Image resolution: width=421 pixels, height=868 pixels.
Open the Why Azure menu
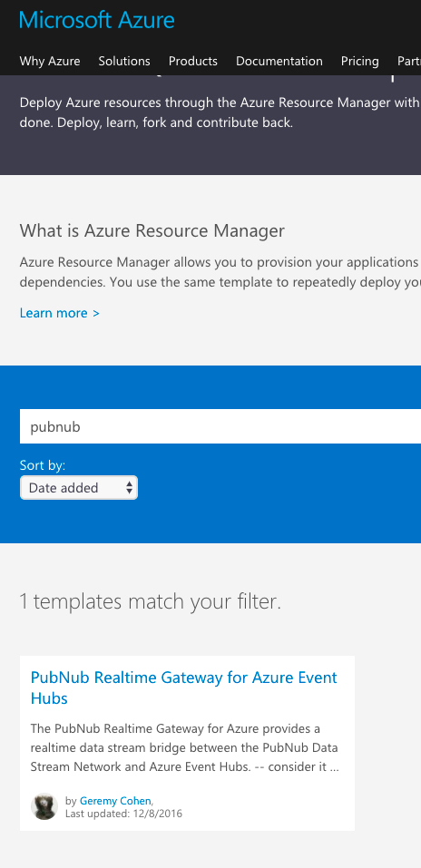click(50, 61)
